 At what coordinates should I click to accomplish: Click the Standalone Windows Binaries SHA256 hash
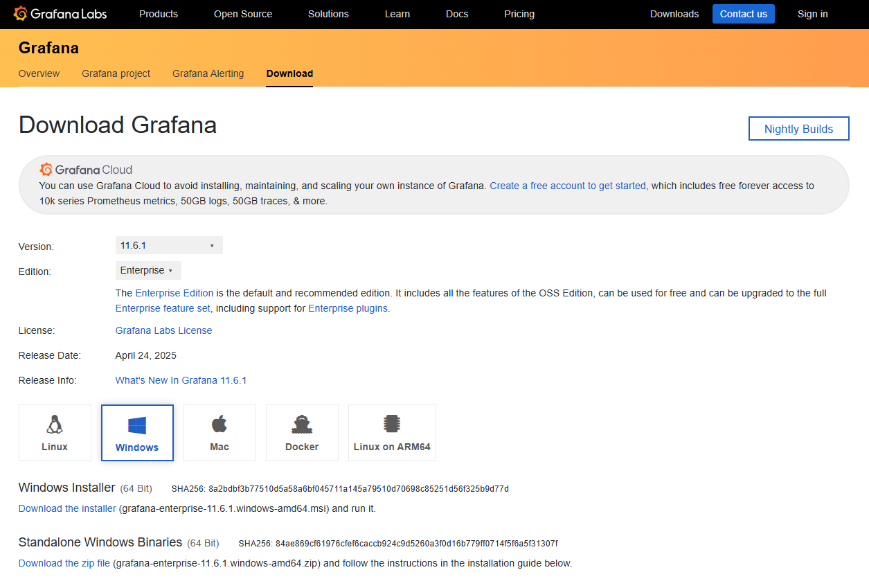(x=417, y=544)
